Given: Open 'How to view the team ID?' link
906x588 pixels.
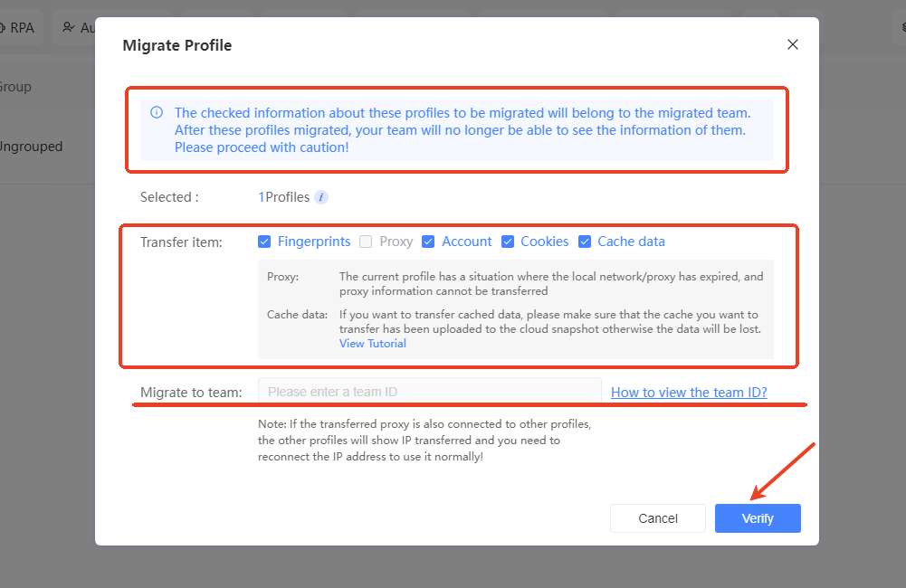Looking at the screenshot, I should click(689, 393).
